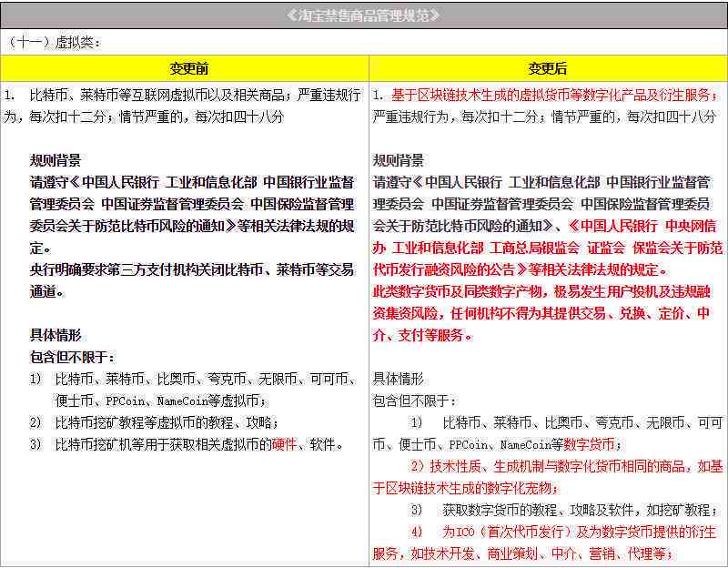
Task: Click the 变更后 column header
Action: click(547, 68)
